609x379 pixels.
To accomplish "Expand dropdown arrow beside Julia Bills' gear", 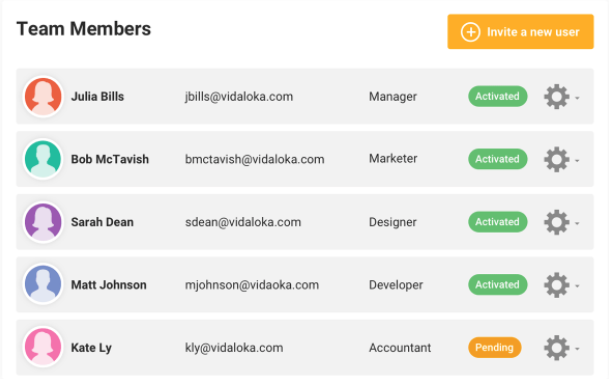I will 577,98.
